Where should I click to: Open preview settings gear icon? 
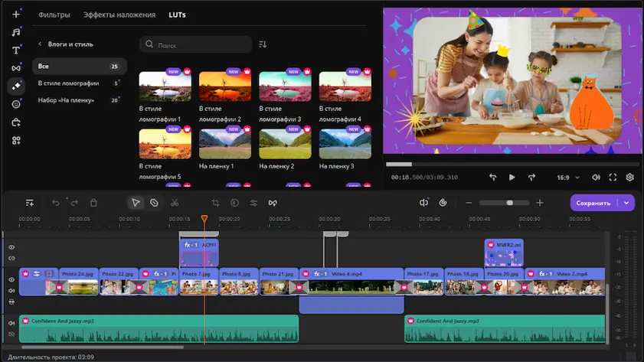click(x=630, y=177)
